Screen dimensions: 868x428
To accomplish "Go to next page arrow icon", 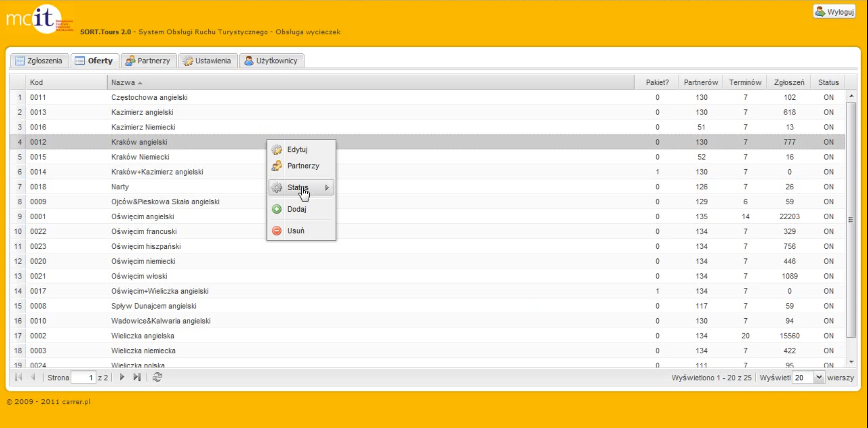I will 122,377.
